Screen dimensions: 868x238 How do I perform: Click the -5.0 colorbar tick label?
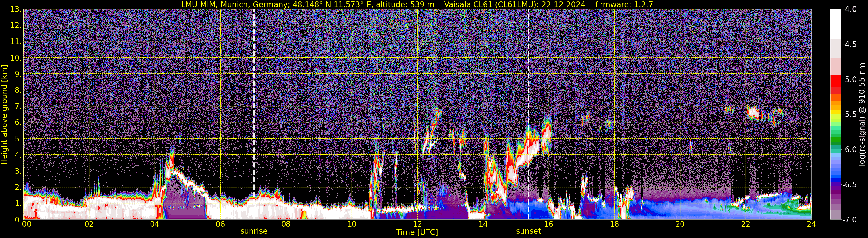(849, 80)
